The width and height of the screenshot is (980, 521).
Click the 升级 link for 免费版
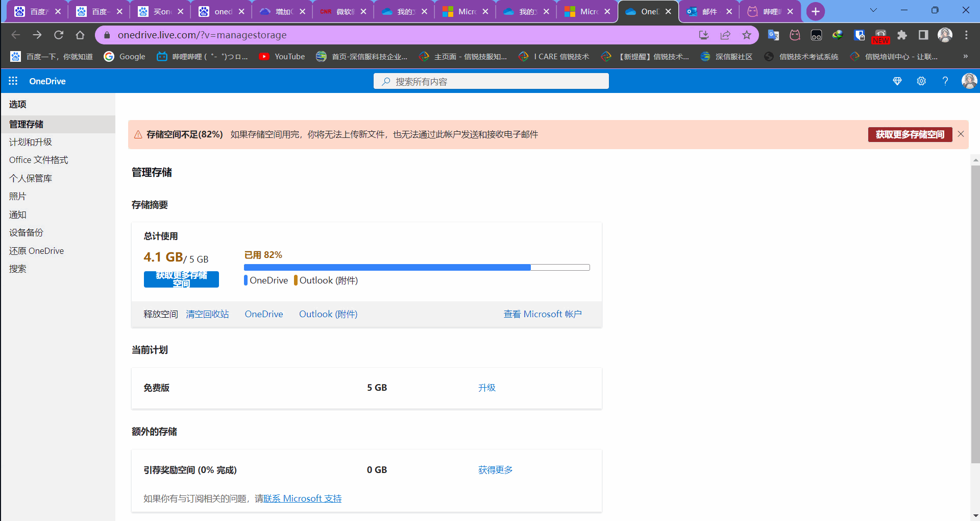click(487, 388)
